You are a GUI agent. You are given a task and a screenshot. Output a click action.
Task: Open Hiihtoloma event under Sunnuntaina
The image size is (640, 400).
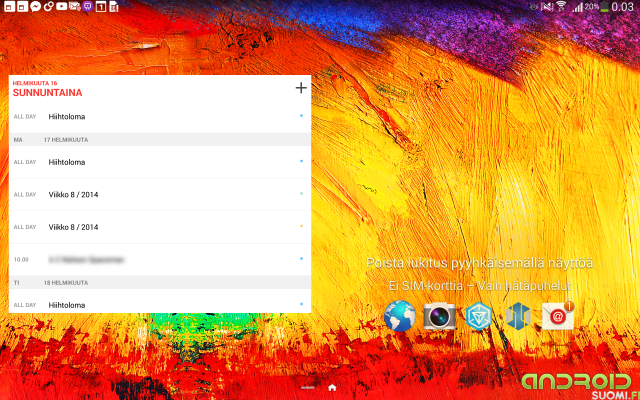[160, 116]
